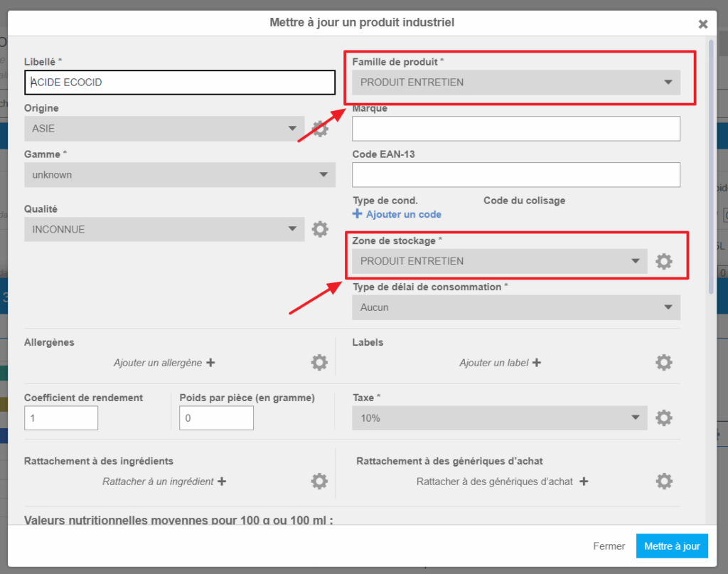Open the Origine dropdown showing ASIE
The height and width of the screenshot is (574, 728).
[164, 129]
